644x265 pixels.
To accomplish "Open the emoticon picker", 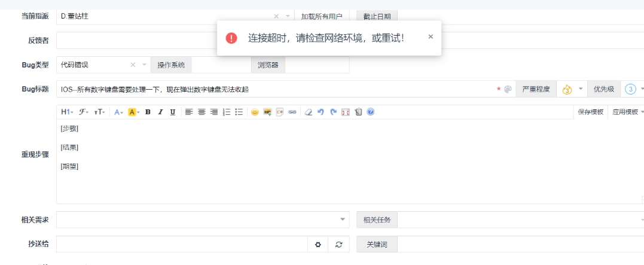I will coord(255,112).
